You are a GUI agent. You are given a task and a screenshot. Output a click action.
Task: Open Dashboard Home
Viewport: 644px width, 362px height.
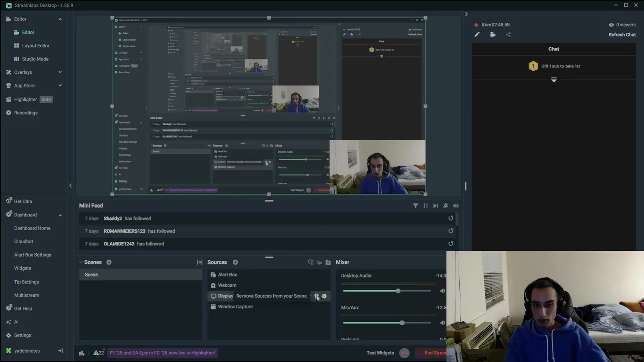pyautogui.click(x=32, y=228)
